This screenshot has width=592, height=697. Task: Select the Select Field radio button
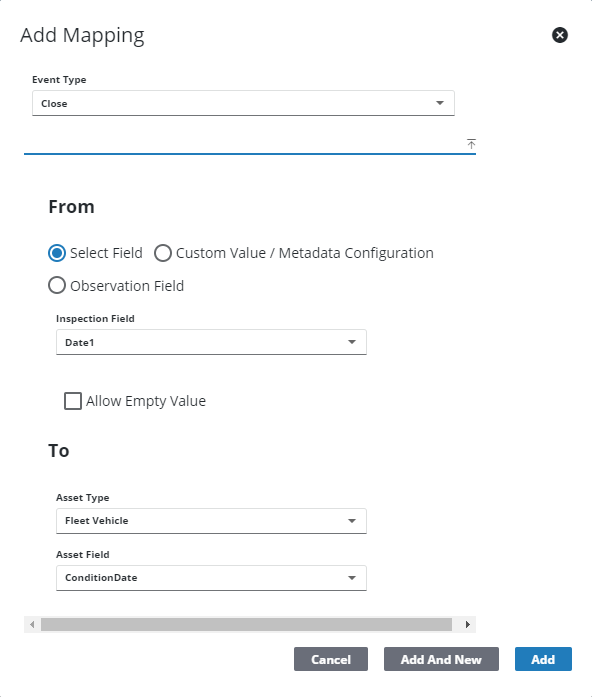pyautogui.click(x=57, y=253)
